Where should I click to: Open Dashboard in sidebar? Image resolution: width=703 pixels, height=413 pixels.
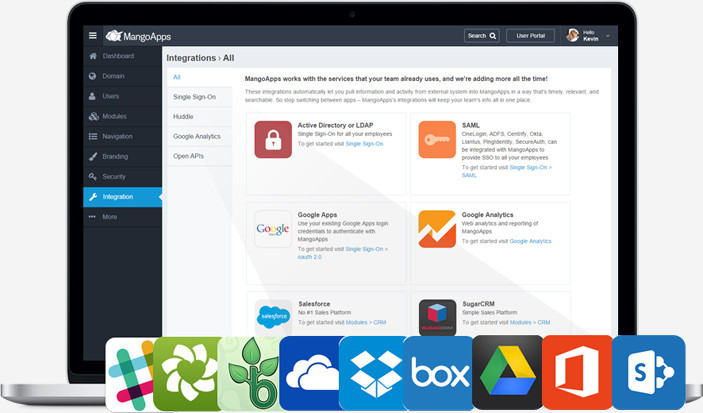[122, 56]
